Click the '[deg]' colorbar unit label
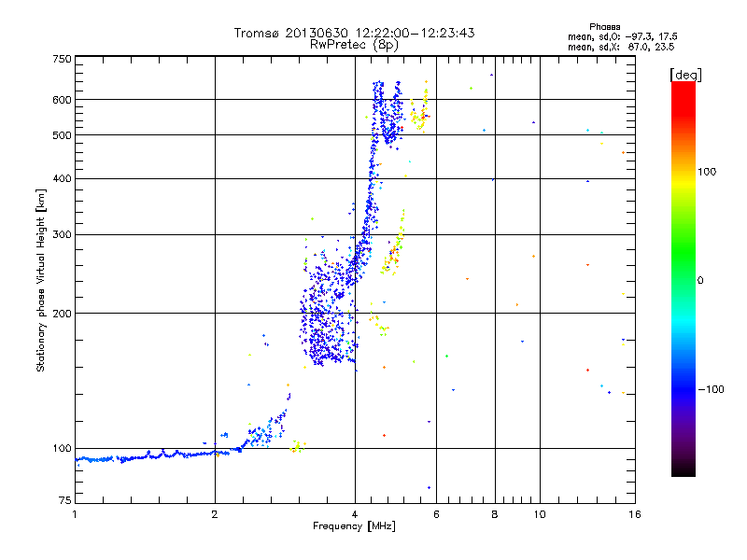 685,75
